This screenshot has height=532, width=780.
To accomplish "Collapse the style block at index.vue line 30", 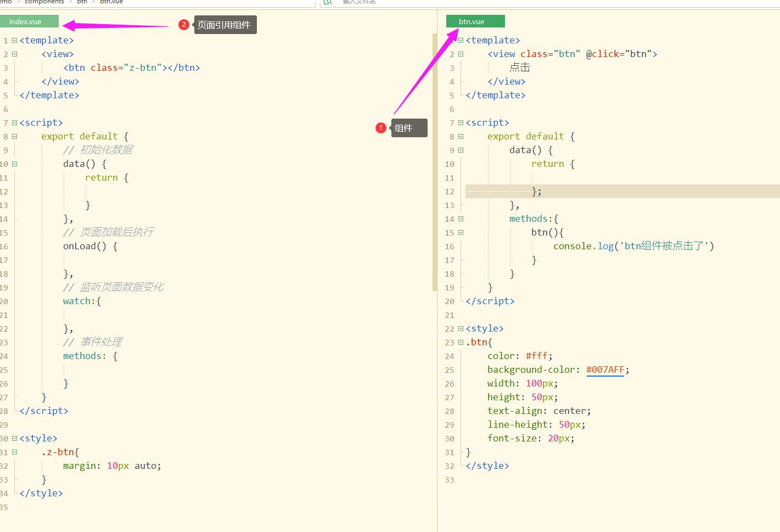I will [14, 438].
